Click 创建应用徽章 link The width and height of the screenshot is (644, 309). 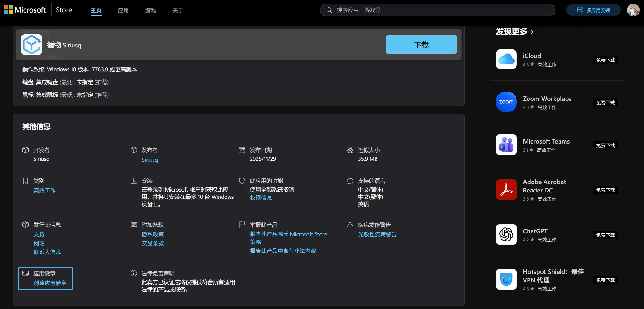coord(50,283)
